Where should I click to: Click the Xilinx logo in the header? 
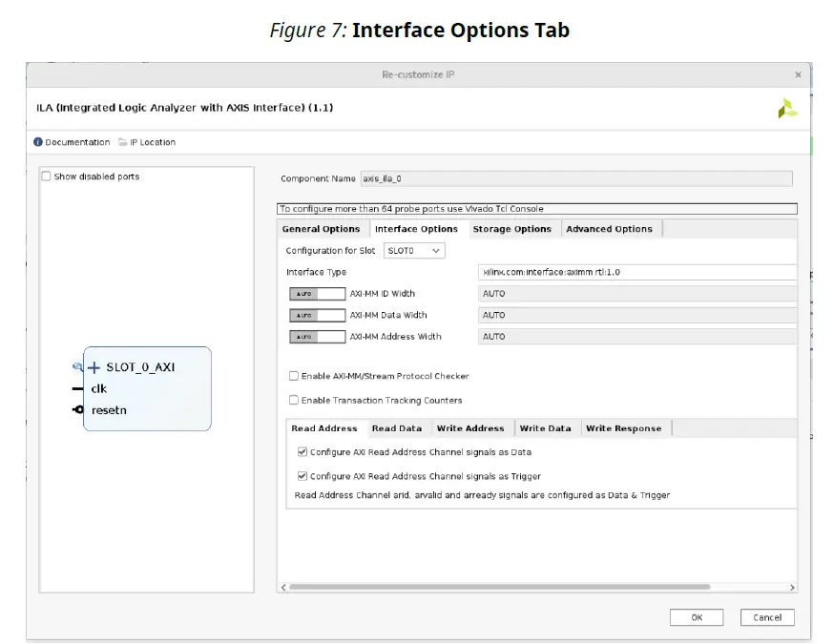(x=788, y=107)
